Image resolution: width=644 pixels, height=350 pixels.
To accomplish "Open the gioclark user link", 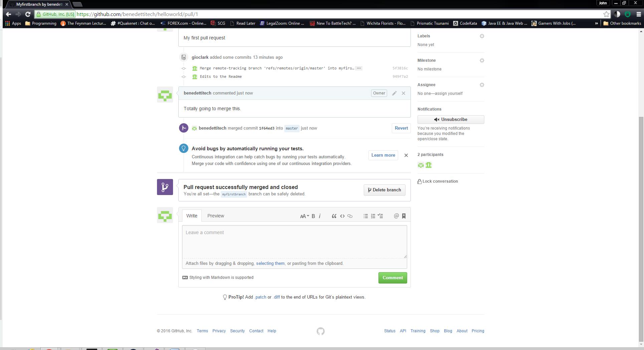I will pyautogui.click(x=200, y=57).
